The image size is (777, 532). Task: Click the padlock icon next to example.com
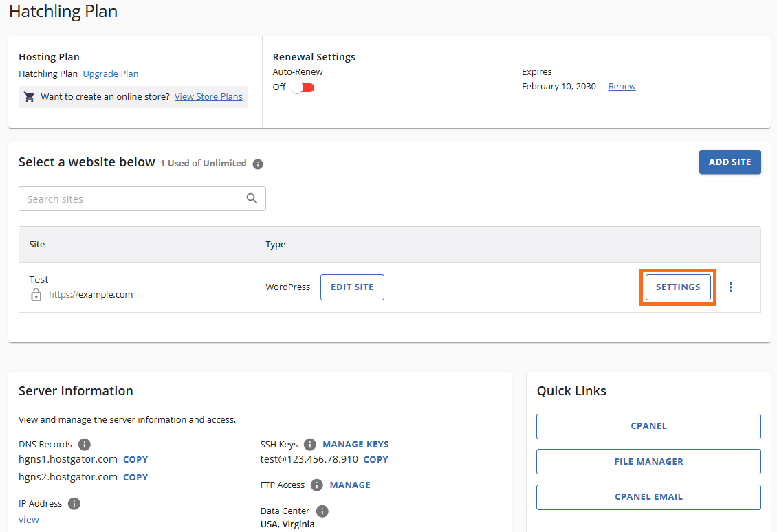click(x=36, y=295)
